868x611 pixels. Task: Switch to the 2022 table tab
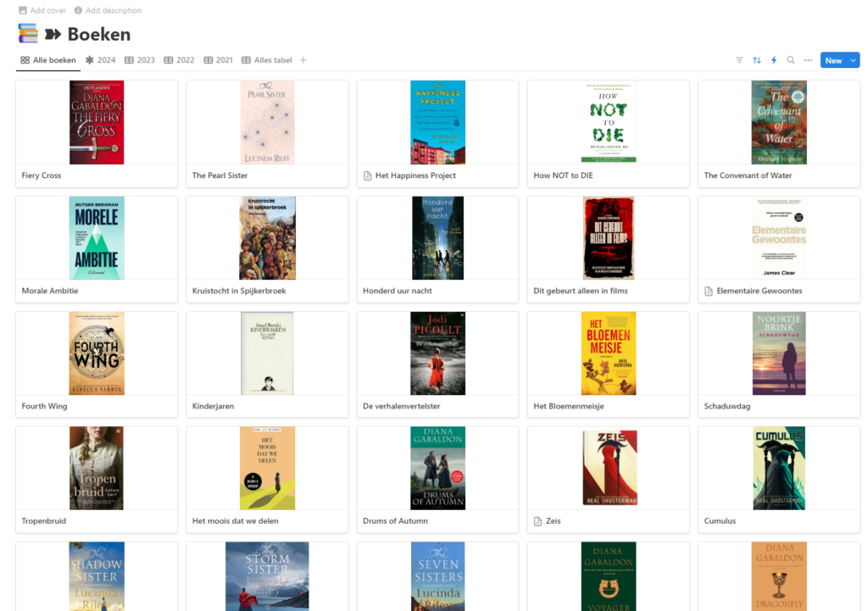(179, 60)
